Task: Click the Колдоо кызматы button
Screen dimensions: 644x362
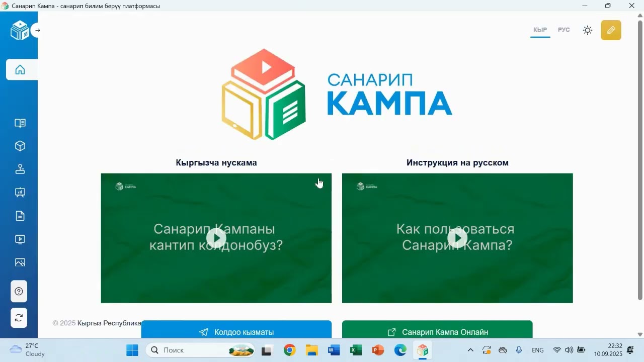Action: [x=236, y=330]
